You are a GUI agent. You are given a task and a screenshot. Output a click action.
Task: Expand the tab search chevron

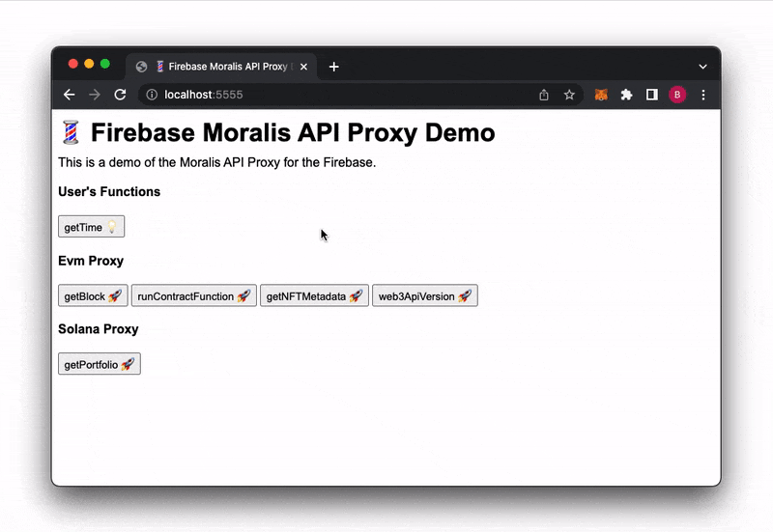703,67
